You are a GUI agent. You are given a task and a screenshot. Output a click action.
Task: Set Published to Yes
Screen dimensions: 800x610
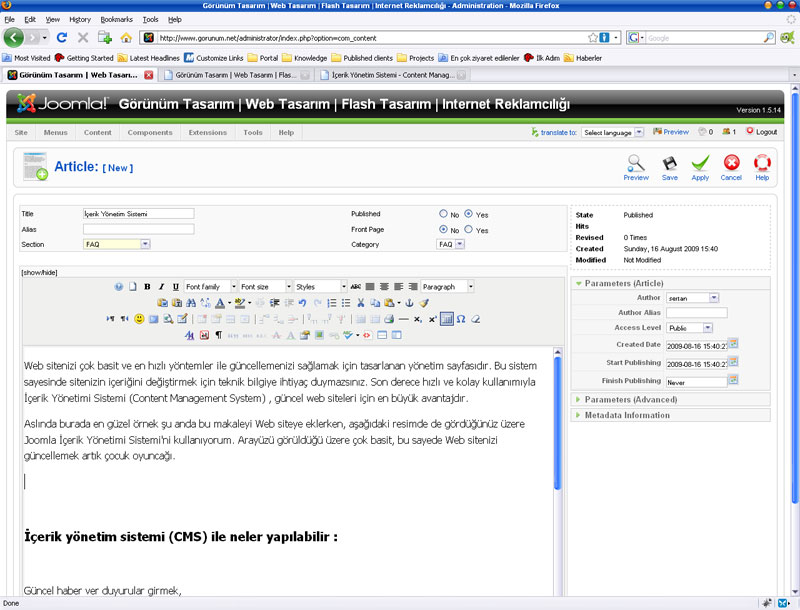(468, 214)
